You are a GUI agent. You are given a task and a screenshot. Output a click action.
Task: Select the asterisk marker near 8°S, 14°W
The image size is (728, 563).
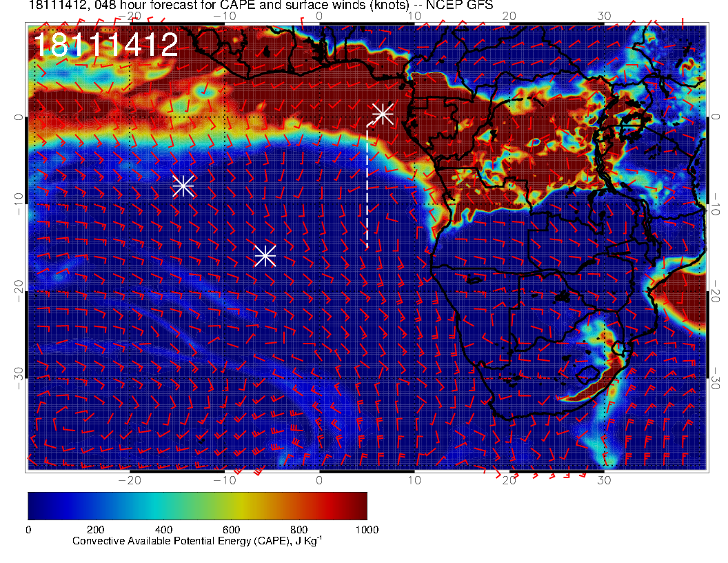coord(183,186)
